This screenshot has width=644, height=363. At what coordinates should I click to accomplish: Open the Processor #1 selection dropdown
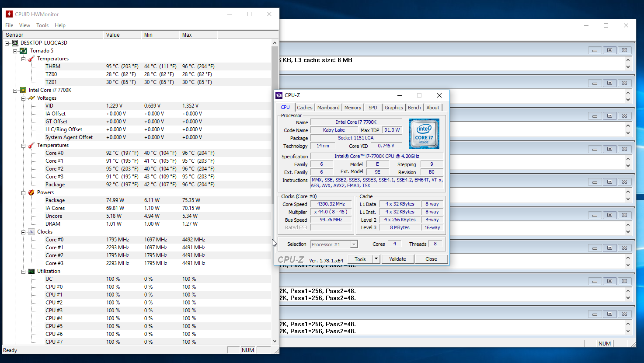(354, 244)
